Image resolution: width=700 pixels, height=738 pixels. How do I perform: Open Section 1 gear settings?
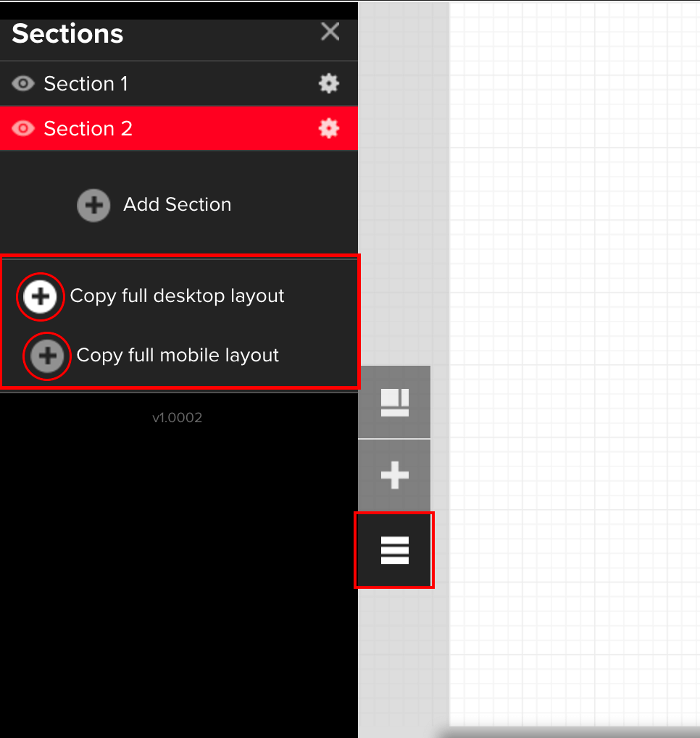click(329, 84)
